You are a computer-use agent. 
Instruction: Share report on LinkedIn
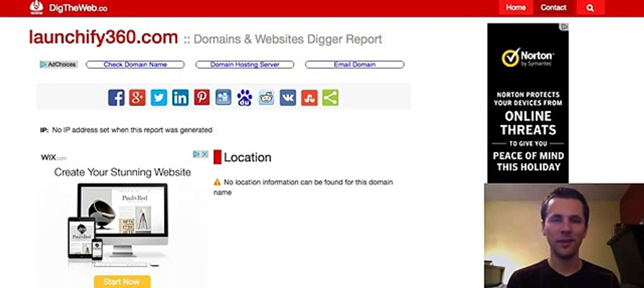click(x=180, y=98)
